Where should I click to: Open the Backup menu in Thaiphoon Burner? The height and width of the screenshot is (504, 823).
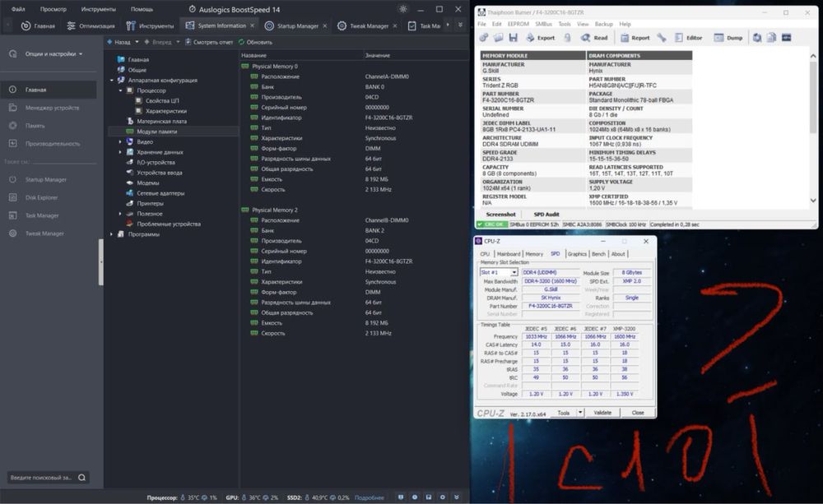click(603, 24)
